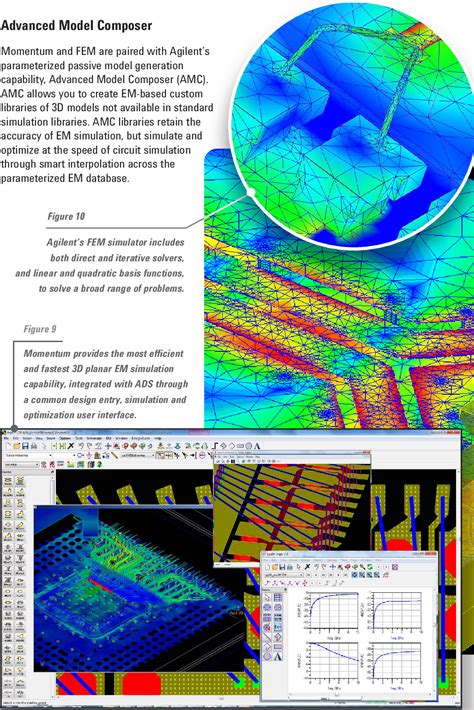Click Open folder icon in data display window
Viewport: 474px width, 710px height.
click(x=275, y=567)
